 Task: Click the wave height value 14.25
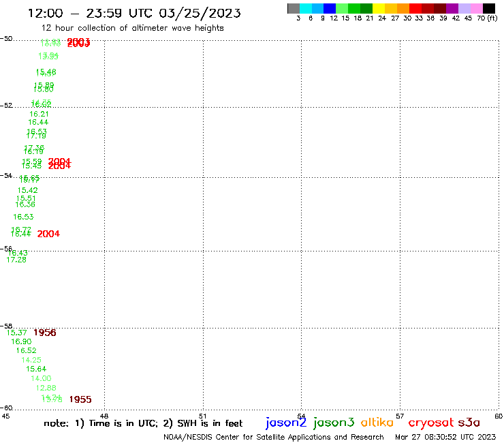[x=31, y=360]
